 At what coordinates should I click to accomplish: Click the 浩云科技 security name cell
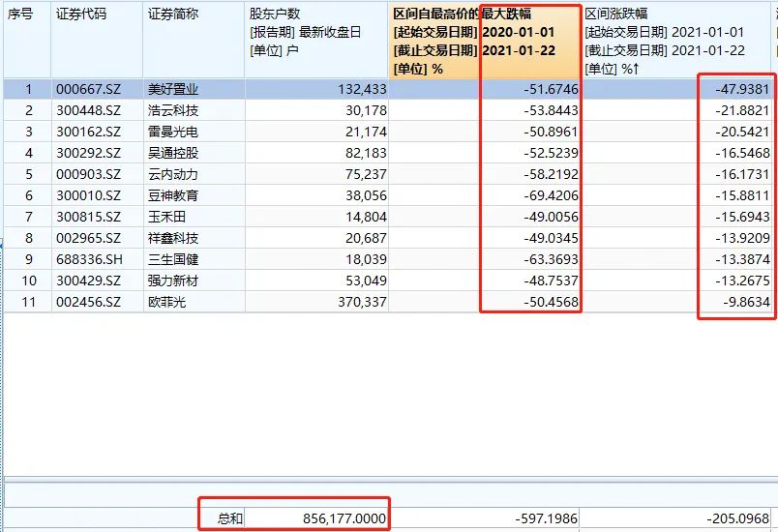(x=173, y=111)
